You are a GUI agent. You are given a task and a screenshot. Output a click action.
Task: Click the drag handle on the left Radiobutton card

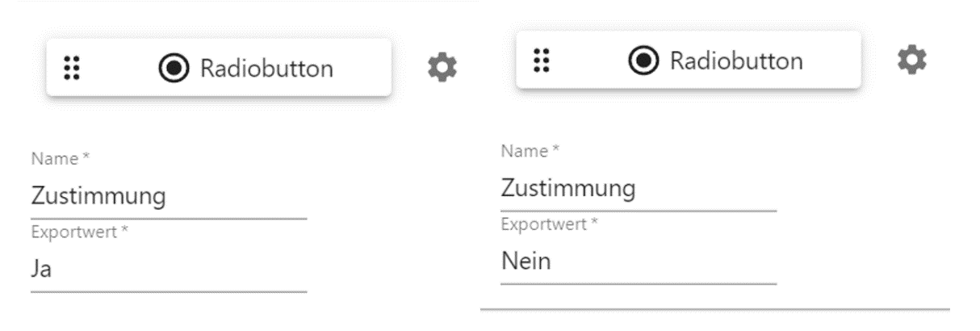(72, 69)
